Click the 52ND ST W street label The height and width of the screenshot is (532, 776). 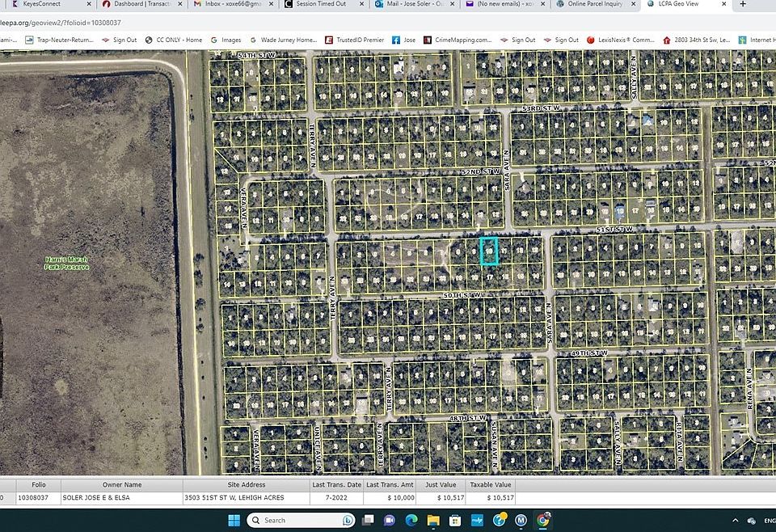point(480,171)
